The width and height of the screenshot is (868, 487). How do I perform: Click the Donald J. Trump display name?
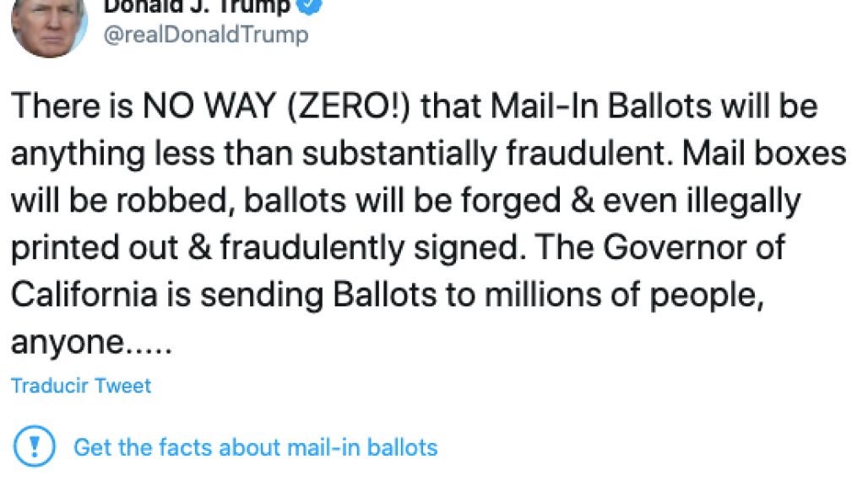coord(197,8)
